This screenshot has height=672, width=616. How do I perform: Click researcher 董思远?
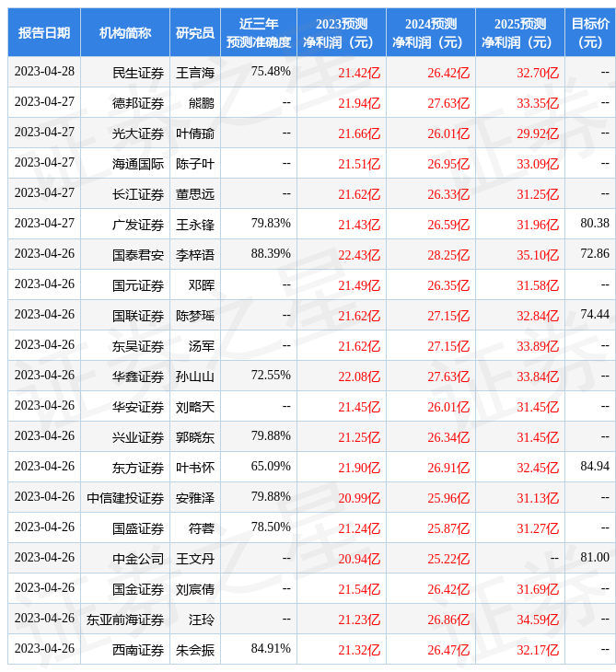click(195, 194)
